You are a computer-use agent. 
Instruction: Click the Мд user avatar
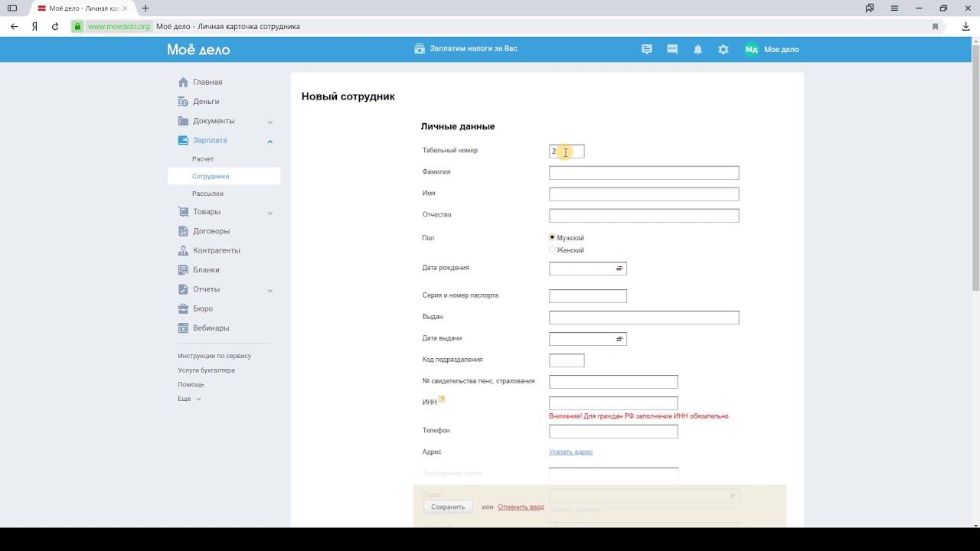751,49
